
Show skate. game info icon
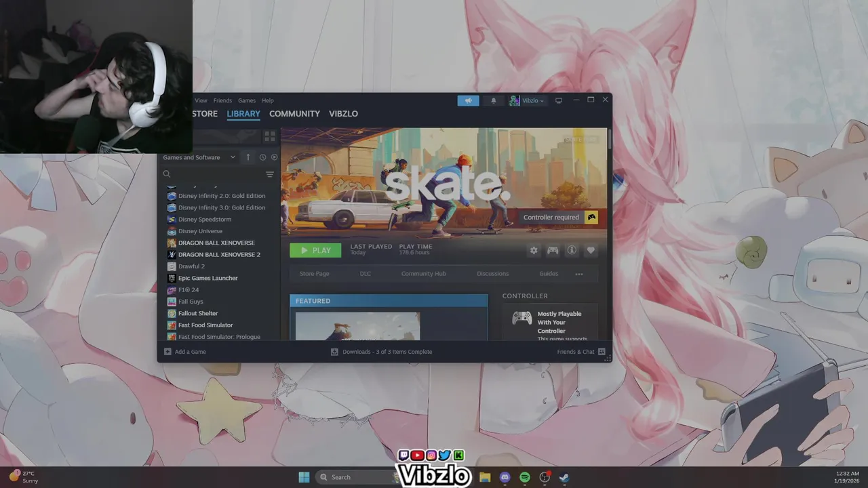coord(572,250)
